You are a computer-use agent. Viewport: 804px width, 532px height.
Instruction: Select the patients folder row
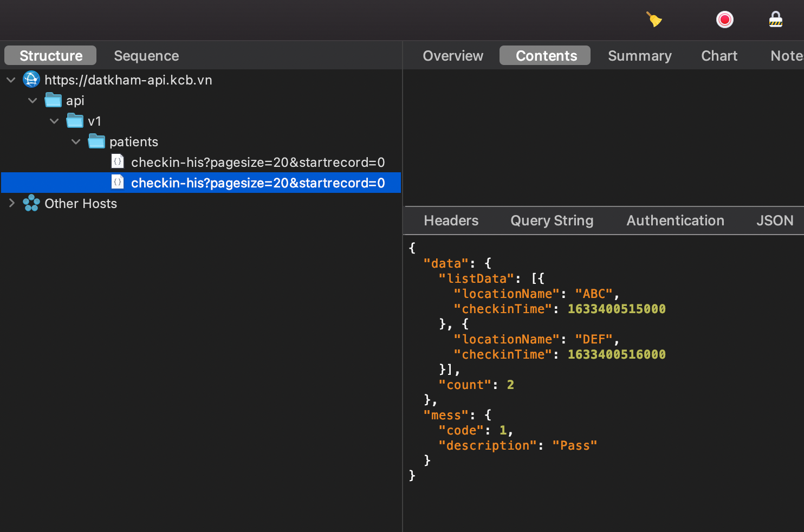tap(201, 141)
